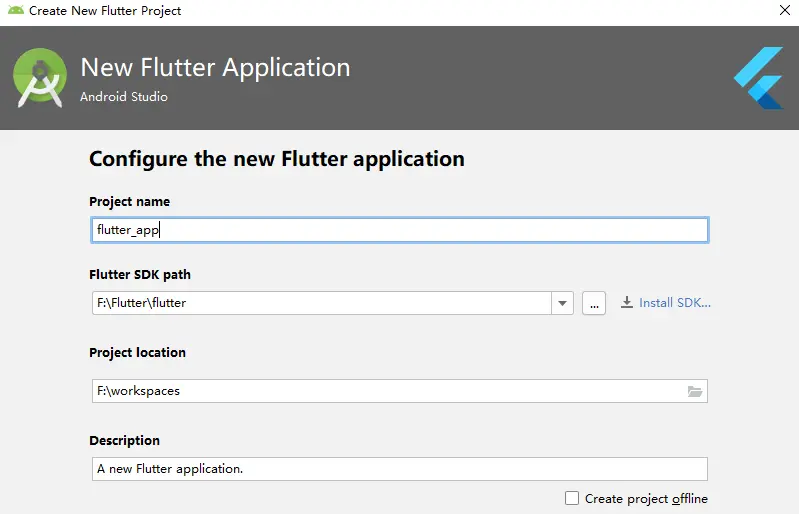The width and height of the screenshot is (799, 514).
Task: Click the Install SDK... link text
Action: [675, 303]
